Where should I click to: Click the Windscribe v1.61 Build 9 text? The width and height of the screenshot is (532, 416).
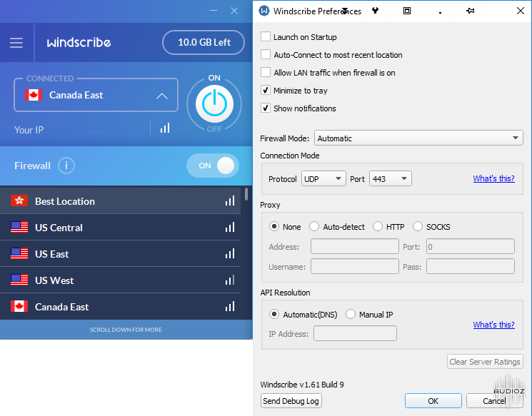302,385
